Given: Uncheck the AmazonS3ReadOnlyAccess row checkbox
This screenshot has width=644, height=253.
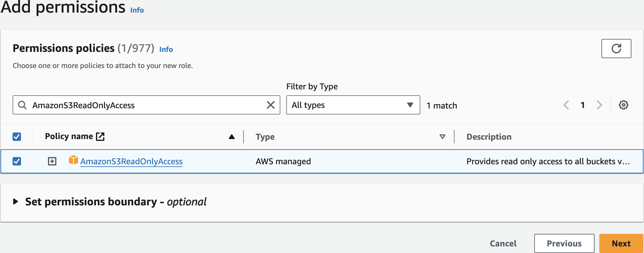Looking at the screenshot, I should tap(17, 161).
